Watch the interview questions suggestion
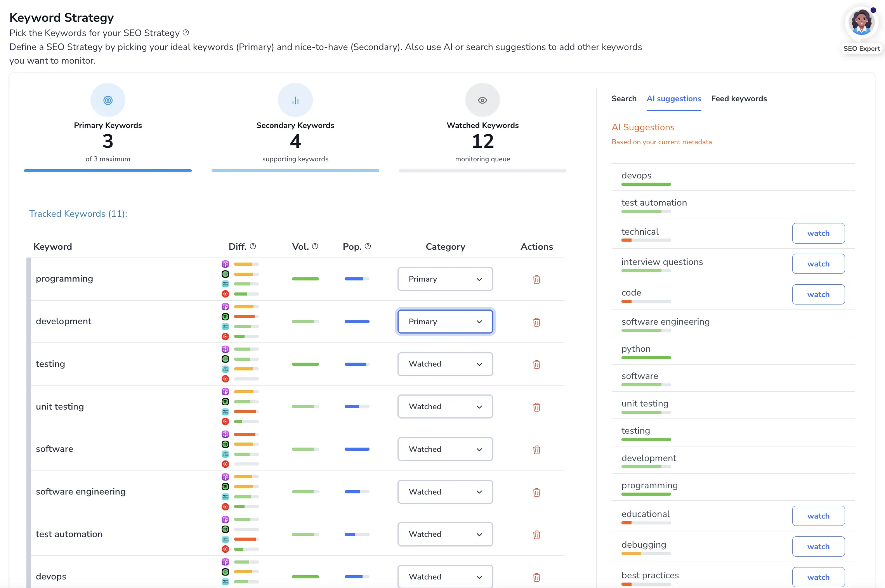 click(x=818, y=264)
